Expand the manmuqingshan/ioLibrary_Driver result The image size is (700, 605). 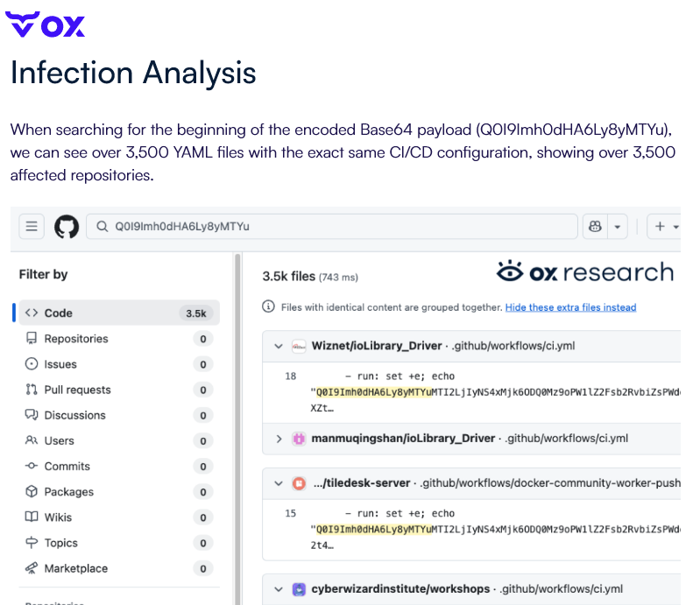pyautogui.click(x=279, y=439)
